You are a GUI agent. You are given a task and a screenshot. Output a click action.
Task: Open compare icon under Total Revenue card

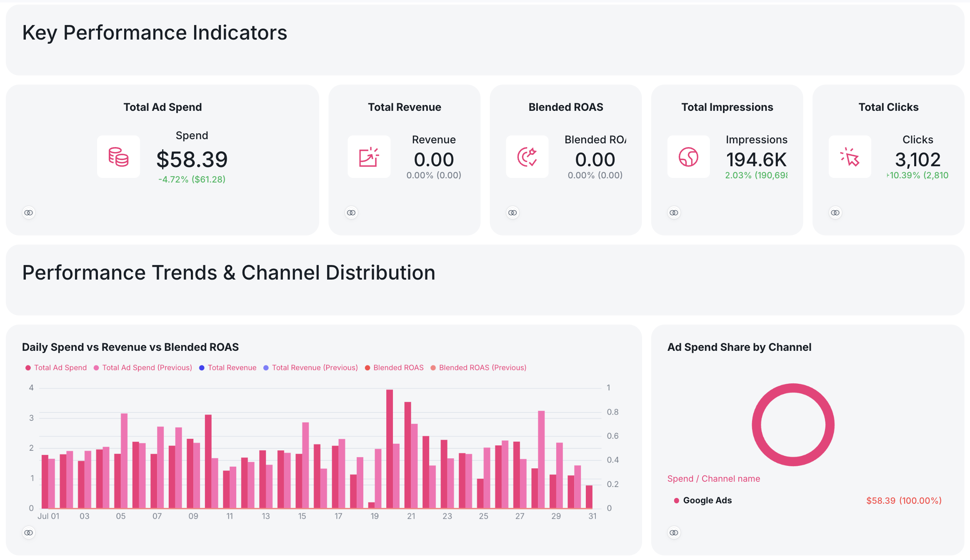point(351,213)
